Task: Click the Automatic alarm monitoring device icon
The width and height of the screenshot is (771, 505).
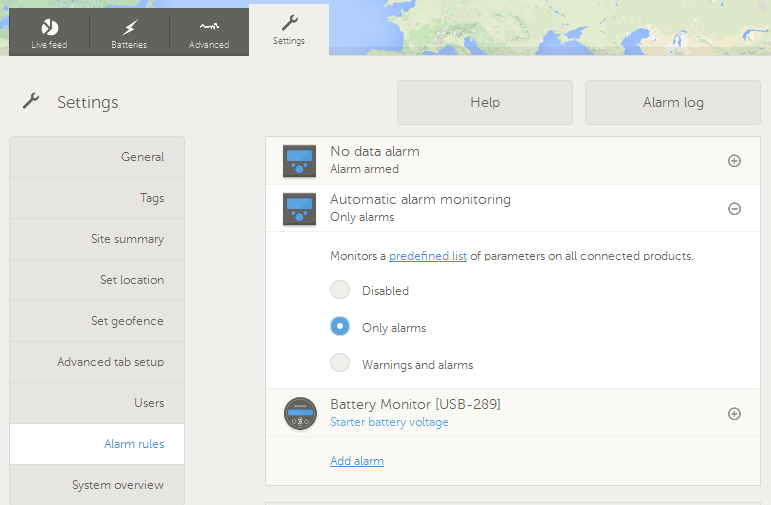Action: coord(299,209)
